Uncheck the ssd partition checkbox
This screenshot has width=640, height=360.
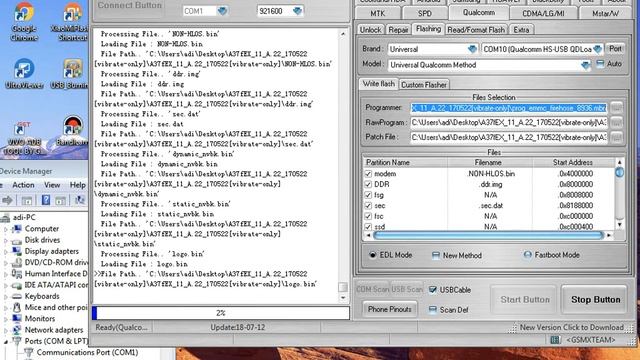368,227
